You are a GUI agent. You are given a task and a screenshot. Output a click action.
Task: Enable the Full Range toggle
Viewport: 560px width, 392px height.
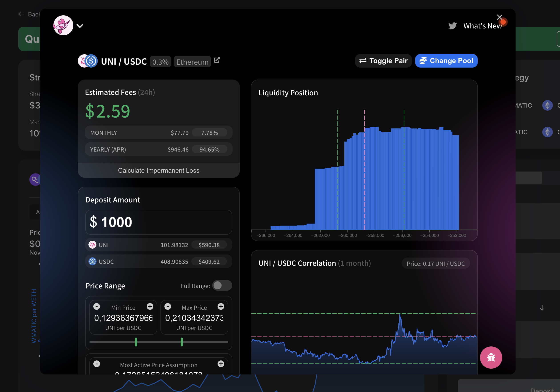coord(222,285)
